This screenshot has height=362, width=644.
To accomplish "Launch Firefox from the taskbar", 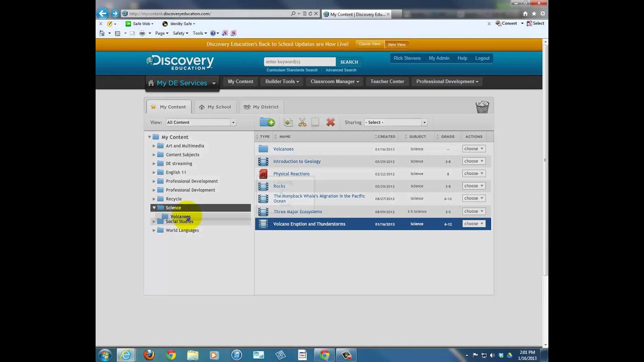I will coord(149,355).
